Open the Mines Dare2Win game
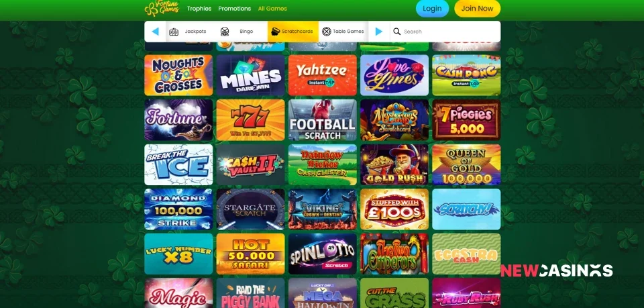Viewport: 644px width, 308px height. click(x=250, y=75)
